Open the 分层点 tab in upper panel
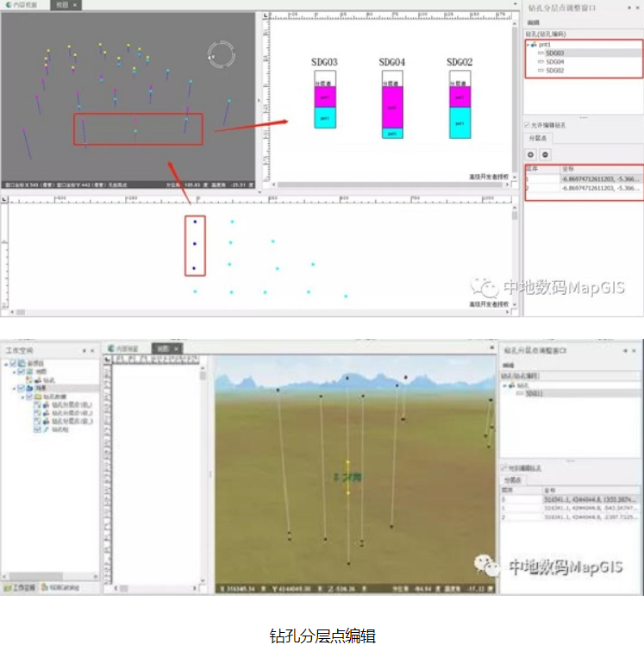 coord(538,138)
